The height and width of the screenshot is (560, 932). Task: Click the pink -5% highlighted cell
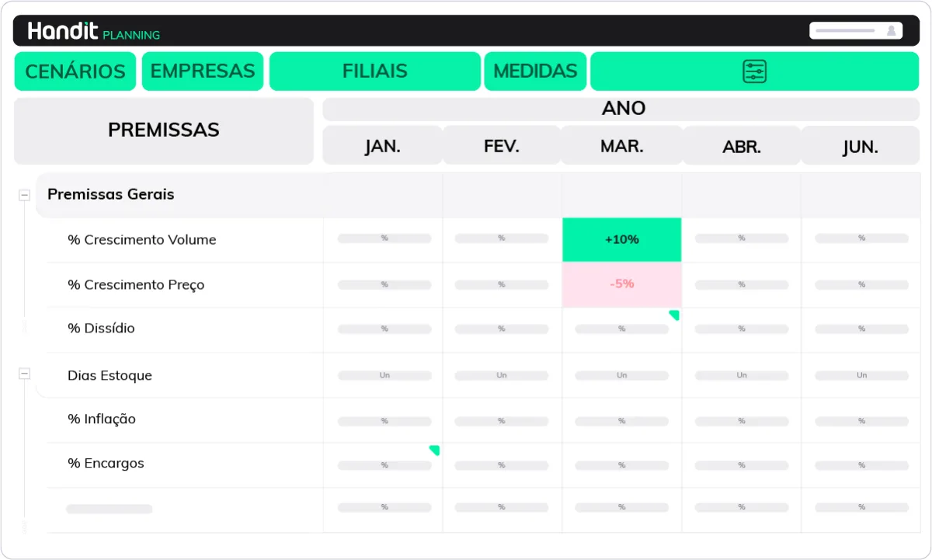[x=622, y=284]
